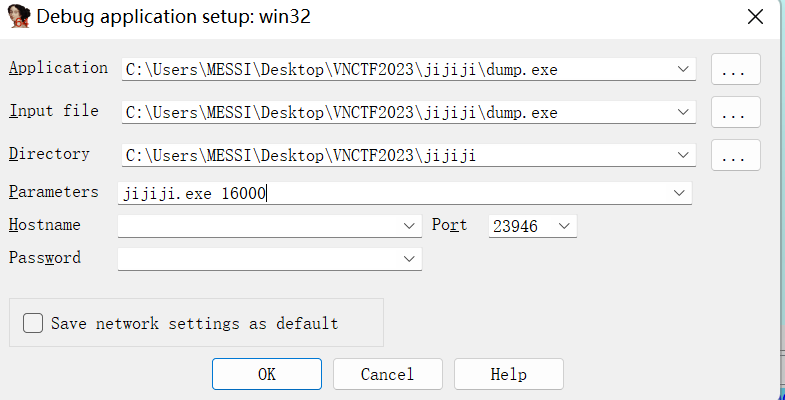Open the Parameters history dropdown
The height and width of the screenshot is (400, 785).
tap(679, 193)
